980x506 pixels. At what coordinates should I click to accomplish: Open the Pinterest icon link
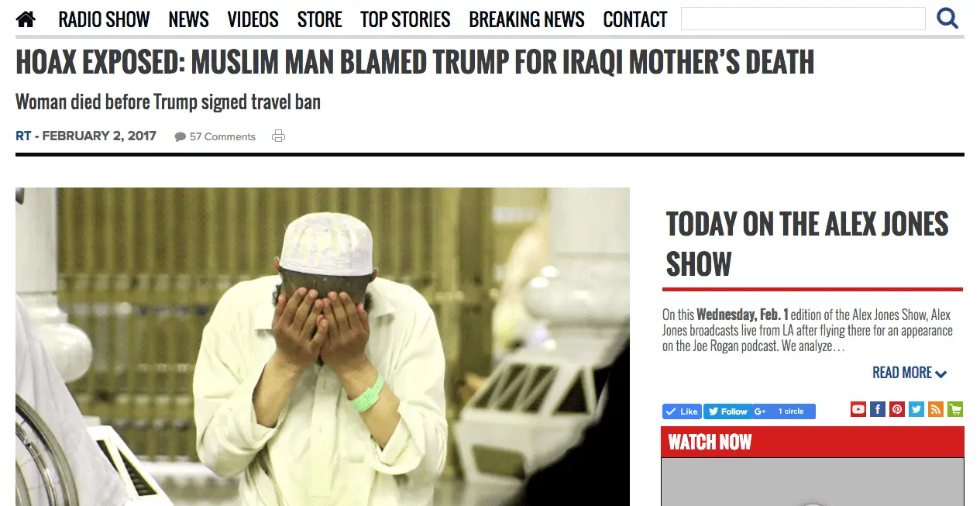point(897,409)
